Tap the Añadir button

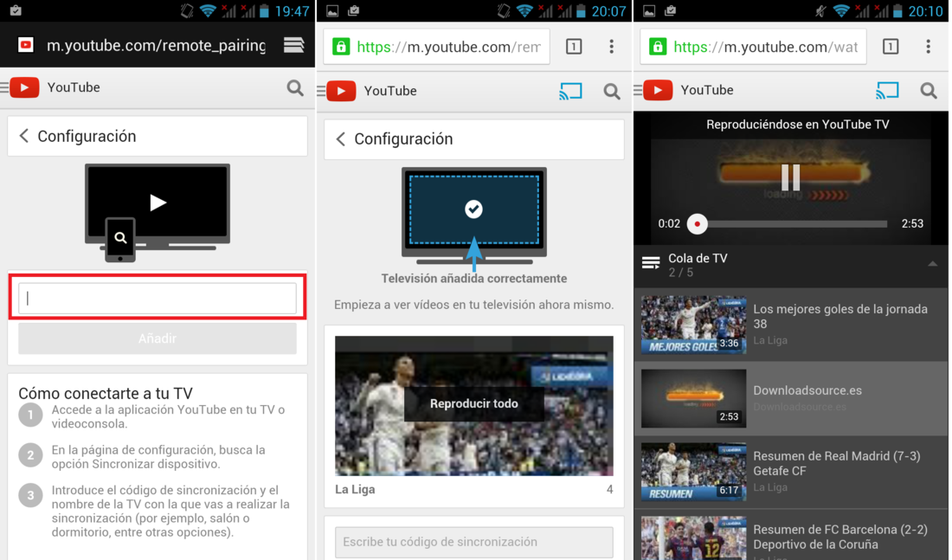(158, 338)
